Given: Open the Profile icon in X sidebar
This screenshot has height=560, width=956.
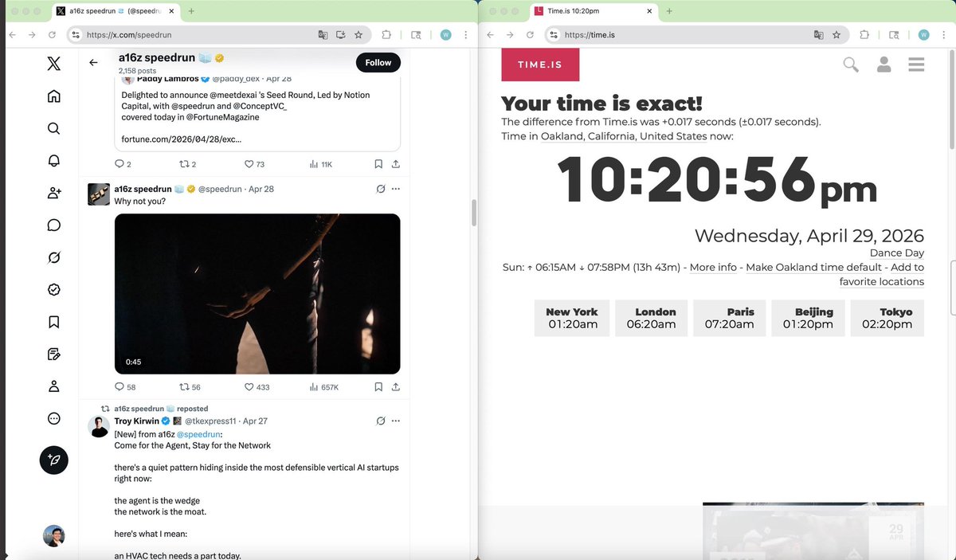Looking at the screenshot, I should coord(53,386).
